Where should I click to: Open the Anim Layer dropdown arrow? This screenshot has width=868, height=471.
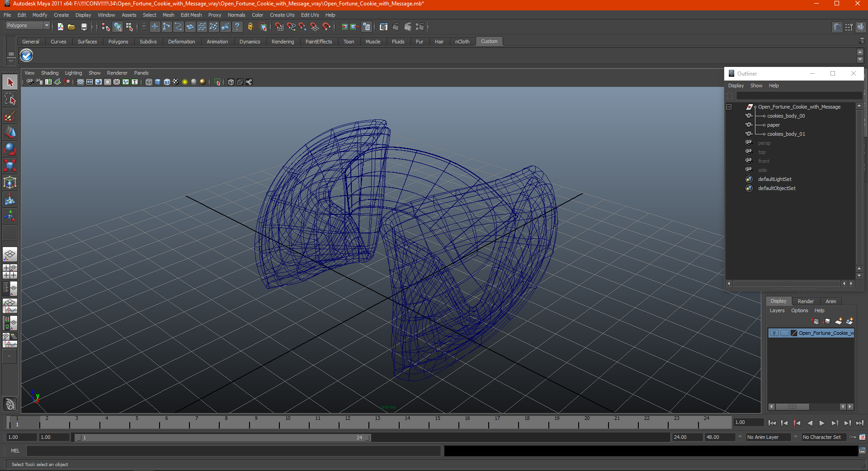coord(740,437)
